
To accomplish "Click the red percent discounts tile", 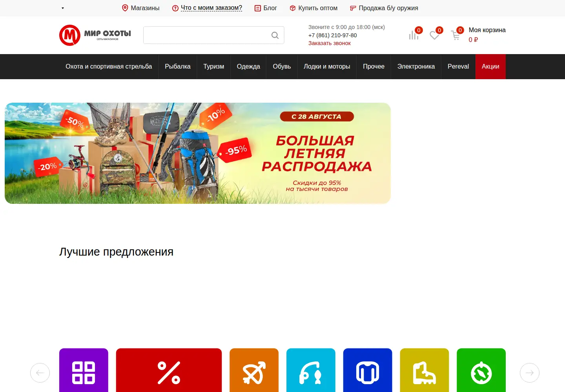I will tap(169, 370).
